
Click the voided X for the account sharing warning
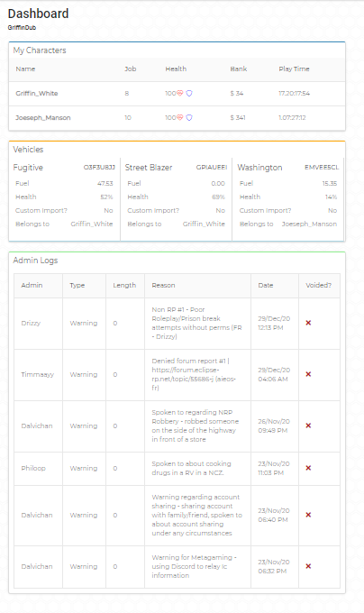click(x=308, y=515)
